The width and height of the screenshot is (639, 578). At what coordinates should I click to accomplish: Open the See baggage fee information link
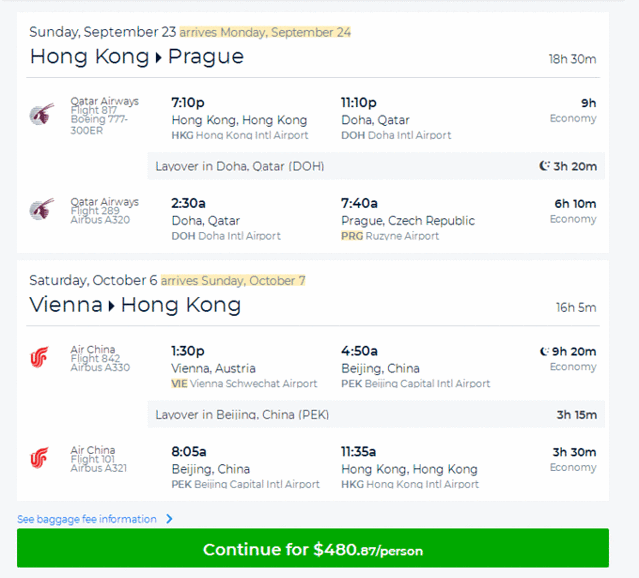click(87, 519)
